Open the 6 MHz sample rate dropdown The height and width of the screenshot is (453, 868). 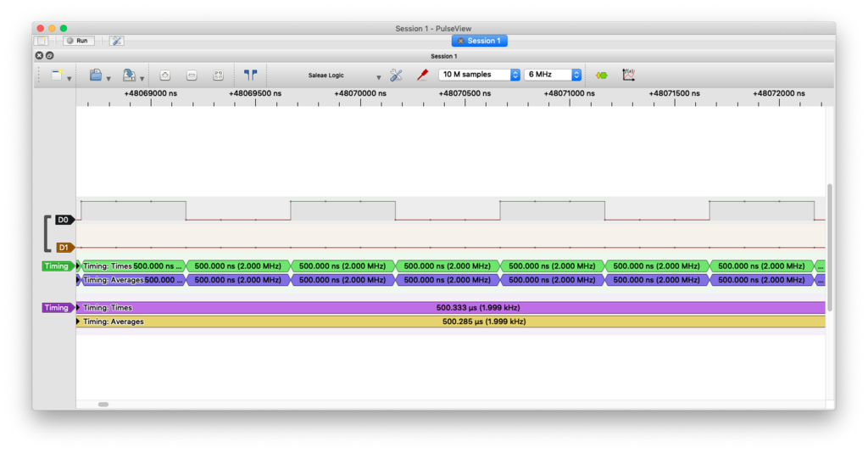[553, 75]
